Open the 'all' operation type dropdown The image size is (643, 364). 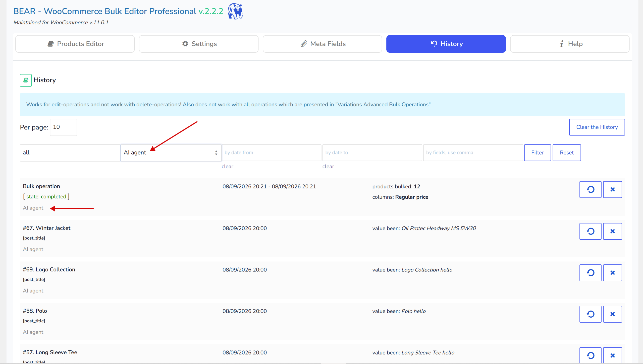70,153
